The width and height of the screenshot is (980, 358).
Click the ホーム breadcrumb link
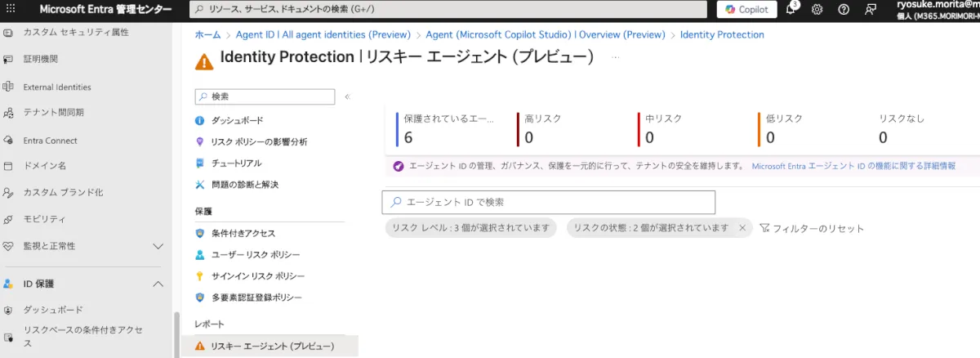tap(207, 34)
